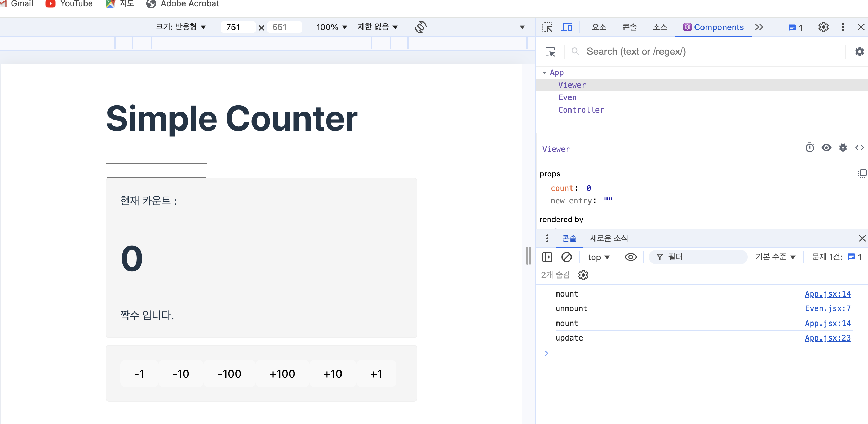Click issues badge next to 문제 1건
This screenshot has height=424, width=868.
[854, 257]
